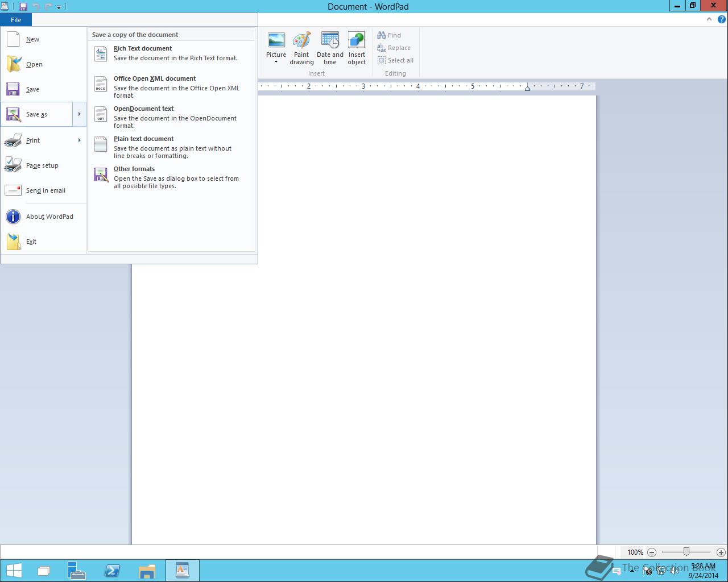Viewport: 728px width, 582px height.
Task: Click the Replace button in Editing group
Action: pyautogui.click(x=394, y=48)
